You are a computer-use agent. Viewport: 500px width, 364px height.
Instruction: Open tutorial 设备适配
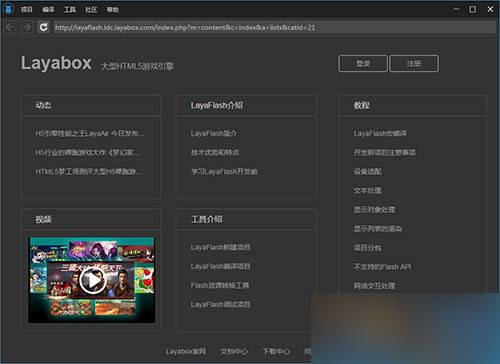point(367,172)
